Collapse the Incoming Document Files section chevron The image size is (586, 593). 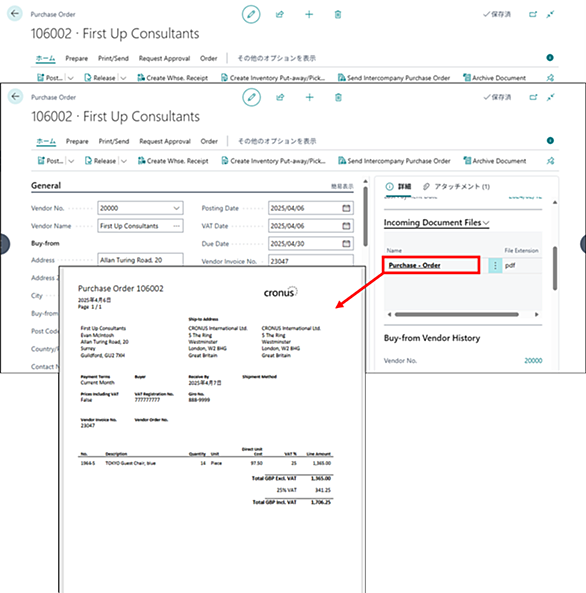pos(486,223)
